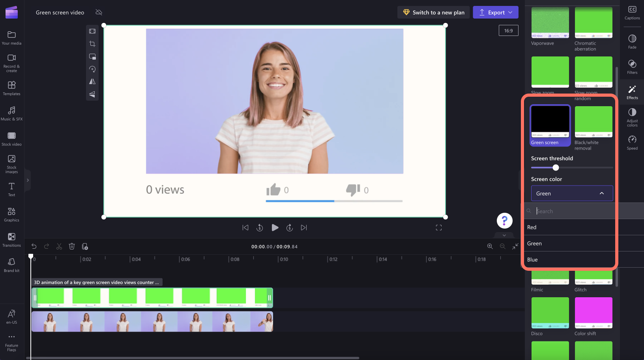The height and width of the screenshot is (360, 644).
Task: Expand the collapsed media panel chevron
Action: 27,180
